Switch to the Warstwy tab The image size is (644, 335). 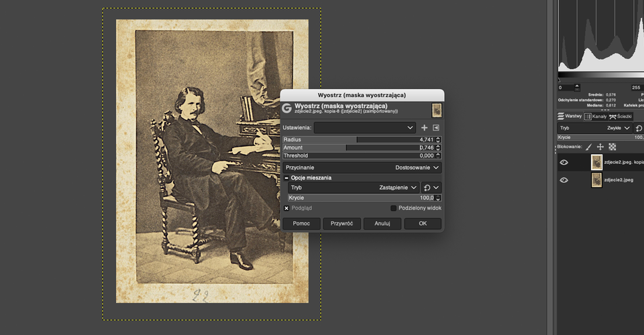coord(570,116)
